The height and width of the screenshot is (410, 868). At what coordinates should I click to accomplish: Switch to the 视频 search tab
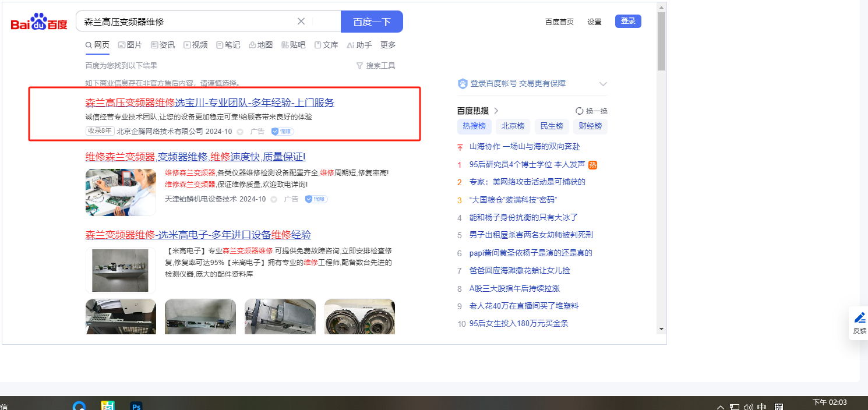pyautogui.click(x=195, y=45)
